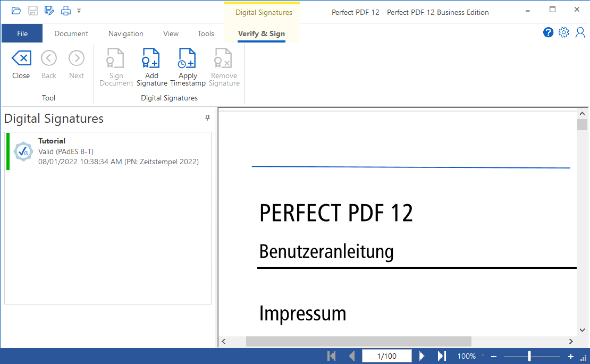Switch to the Document tab
590x364 pixels.
71,33
